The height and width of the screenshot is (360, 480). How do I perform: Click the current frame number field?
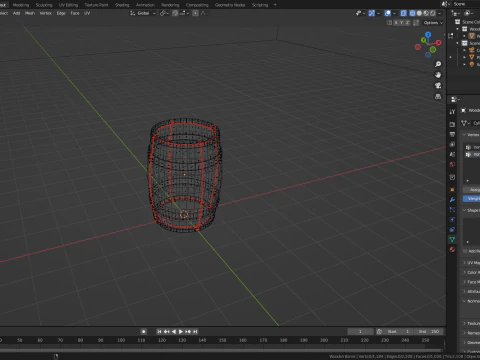click(360, 332)
